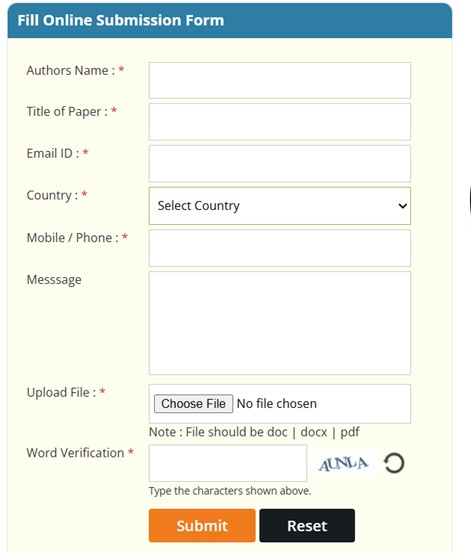Focus the Authors Name text field

click(x=280, y=80)
